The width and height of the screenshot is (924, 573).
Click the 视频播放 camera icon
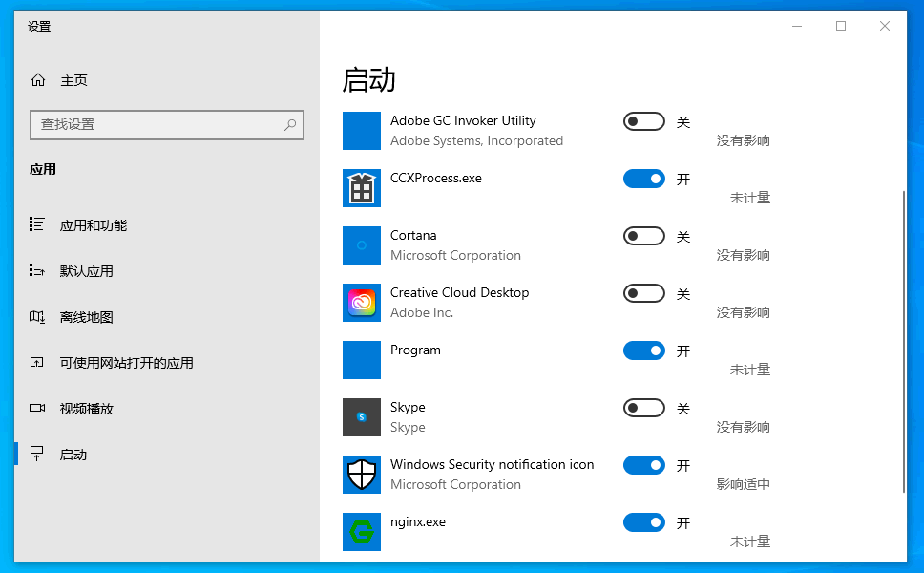(37, 408)
